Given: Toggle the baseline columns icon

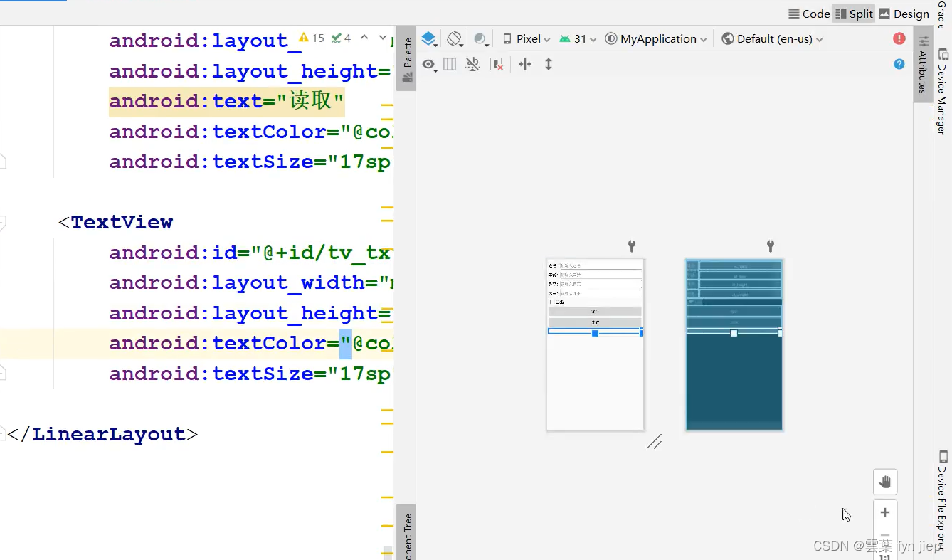Looking at the screenshot, I should point(450,64).
